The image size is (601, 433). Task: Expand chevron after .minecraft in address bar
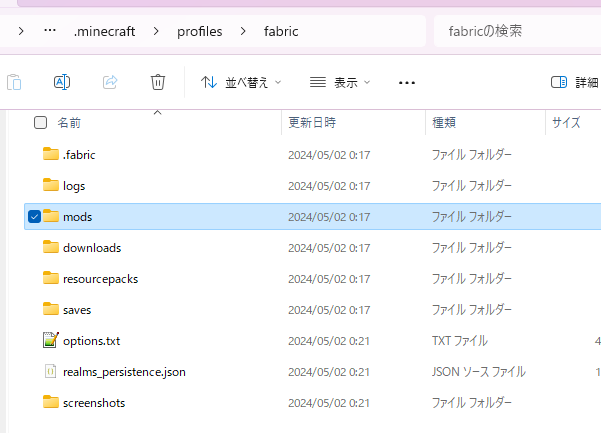pos(156,31)
